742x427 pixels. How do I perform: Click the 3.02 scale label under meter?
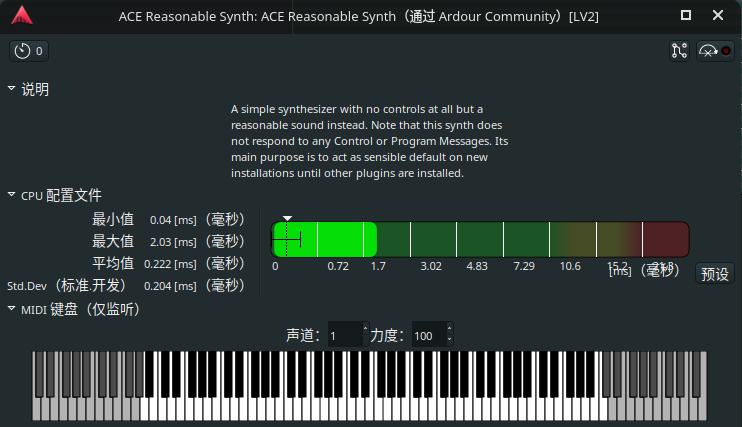point(431,266)
